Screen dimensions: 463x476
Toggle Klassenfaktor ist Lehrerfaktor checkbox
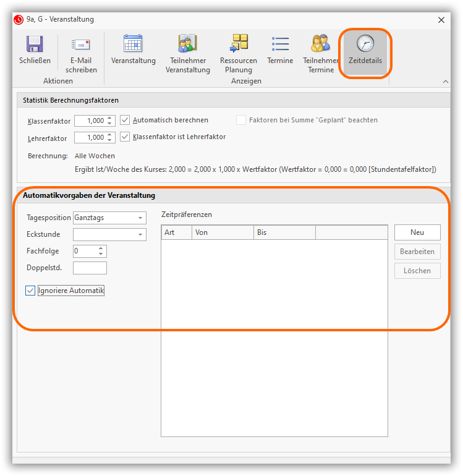click(125, 137)
